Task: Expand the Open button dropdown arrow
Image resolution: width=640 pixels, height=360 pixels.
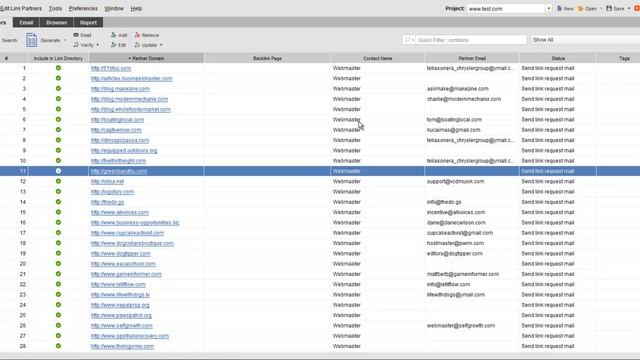Action: pos(600,9)
